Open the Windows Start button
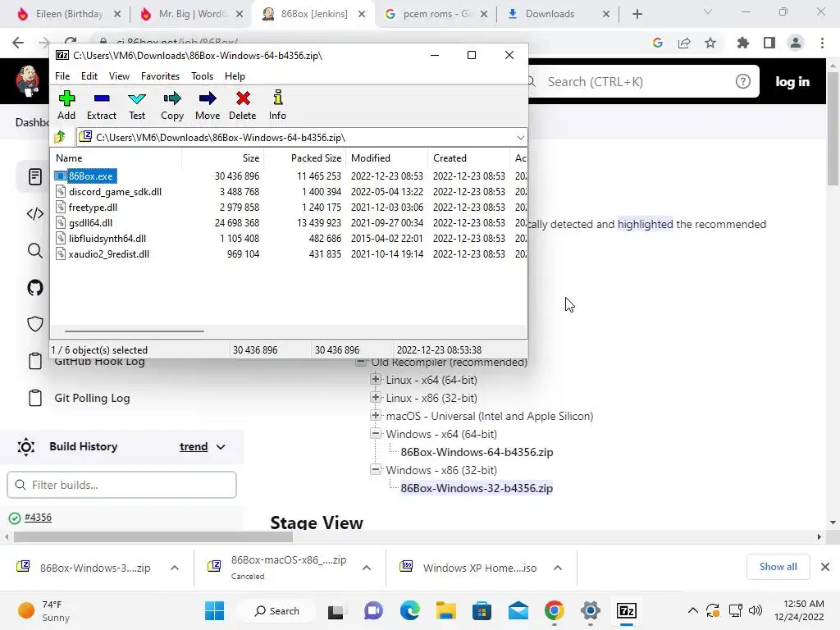 (214, 610)
